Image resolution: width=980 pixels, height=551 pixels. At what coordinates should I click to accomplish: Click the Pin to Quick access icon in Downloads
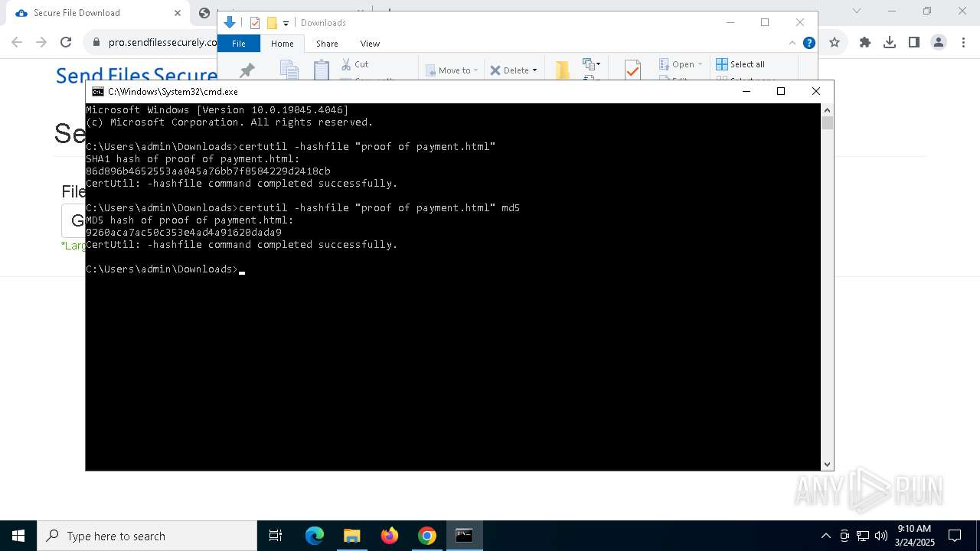247,70
